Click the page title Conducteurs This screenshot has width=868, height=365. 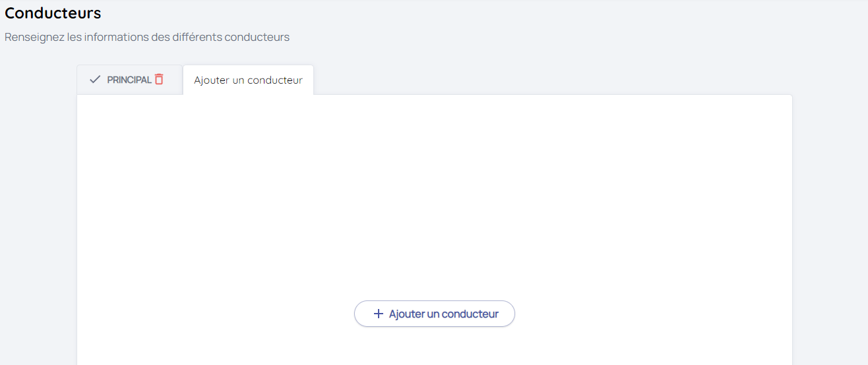(x=53, y=13)
